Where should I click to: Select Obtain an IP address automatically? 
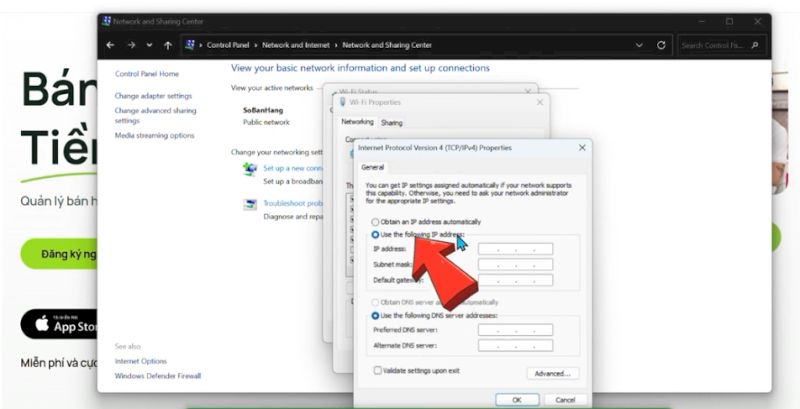pos(375,221)
